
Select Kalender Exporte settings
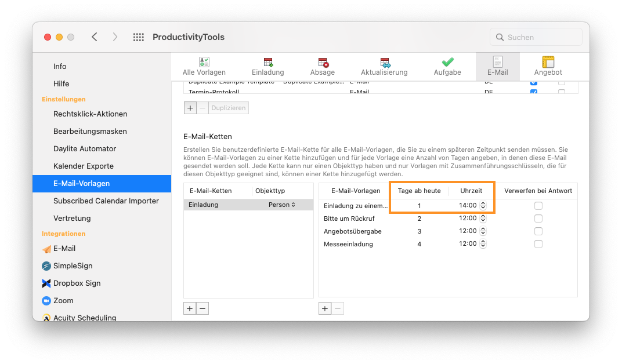(x=84, y=166)
